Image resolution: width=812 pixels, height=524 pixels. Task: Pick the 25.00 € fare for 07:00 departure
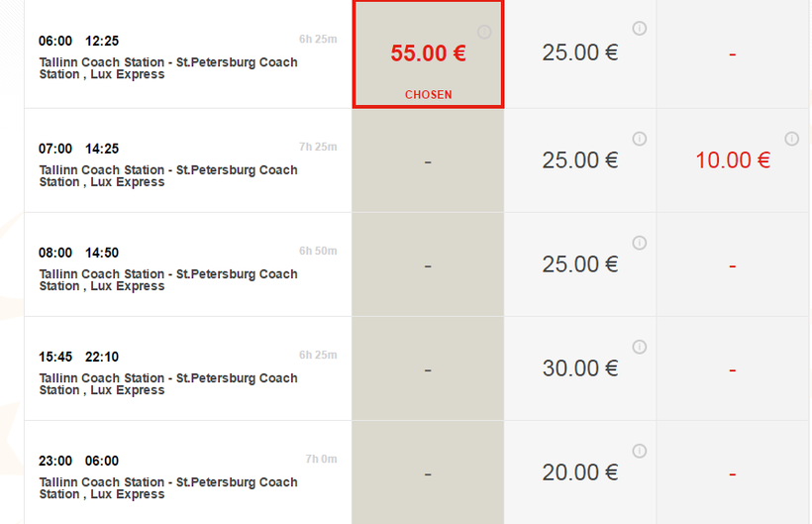[x=579, y=160]
